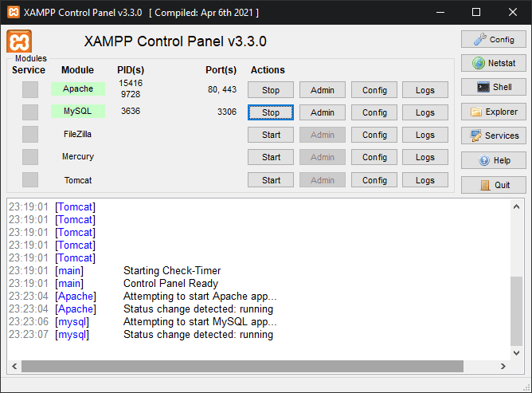This screenshot has height=393, width=532.
Task: Open the Config button with wrench icon
Action: 493,39
